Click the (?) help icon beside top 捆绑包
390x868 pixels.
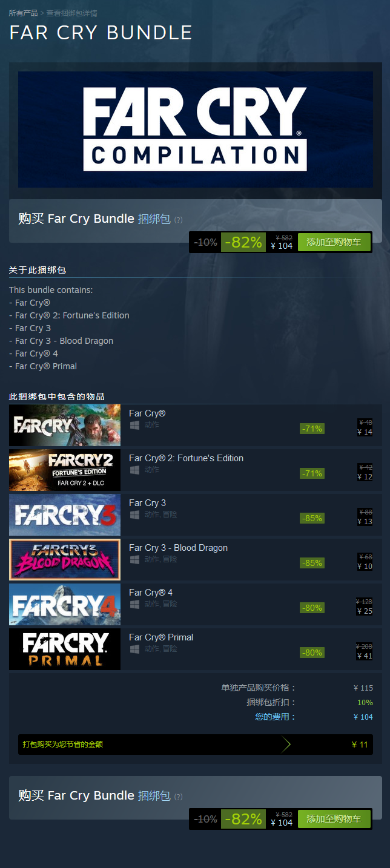pos(178,220)
